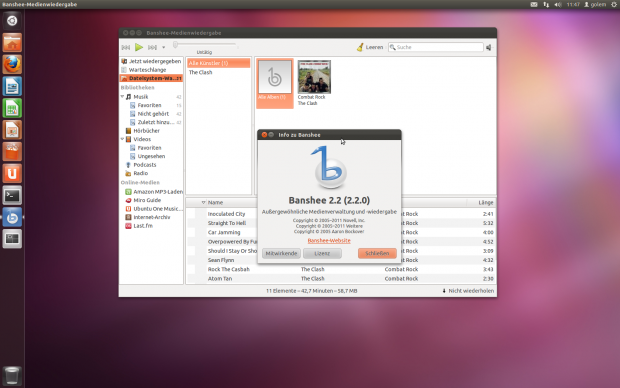
Task: Open Radio in the sidebar
Action: tap(140, 173)
